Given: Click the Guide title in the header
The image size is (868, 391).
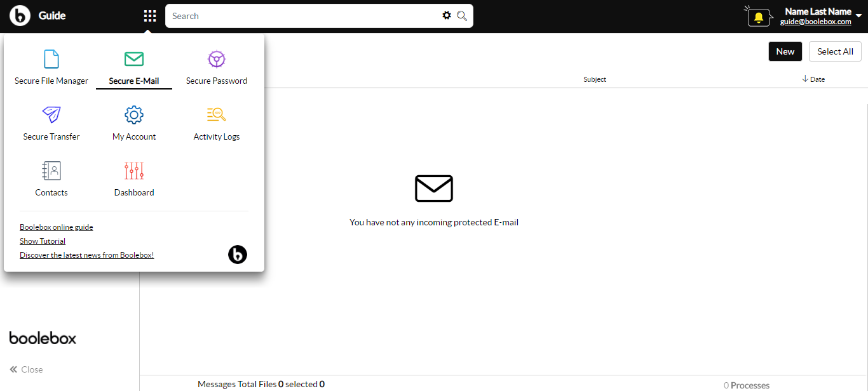Looking at the screenshot, I should click(x=52, y=15).
